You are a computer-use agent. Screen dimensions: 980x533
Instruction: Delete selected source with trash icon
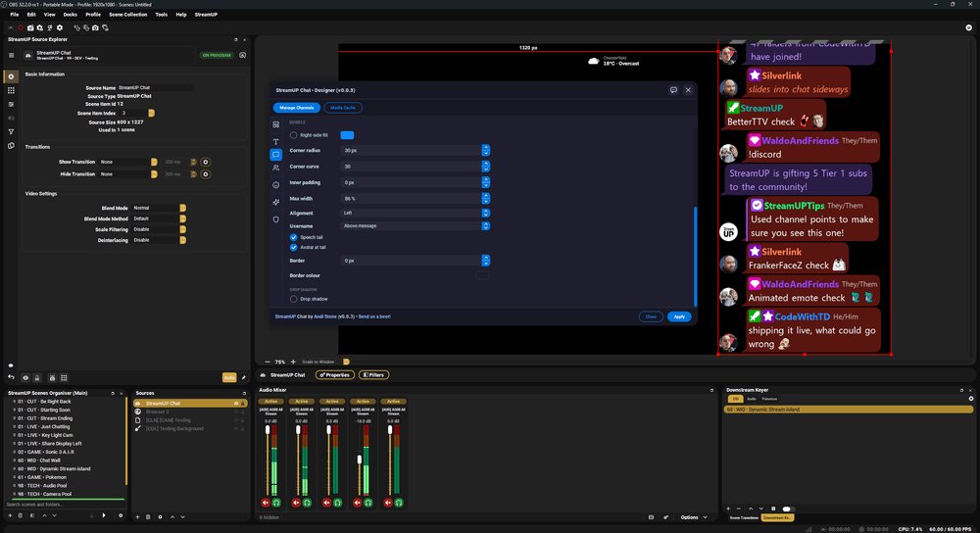coord(148,516)
